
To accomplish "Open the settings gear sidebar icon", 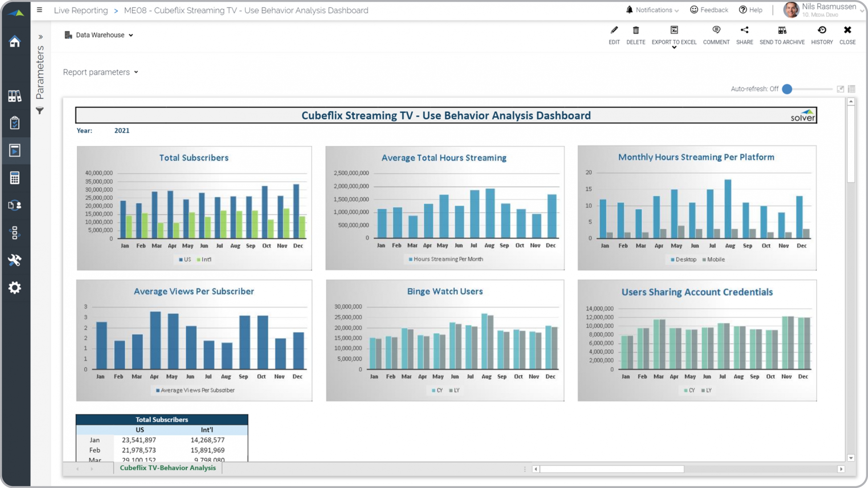I will 15,288.
